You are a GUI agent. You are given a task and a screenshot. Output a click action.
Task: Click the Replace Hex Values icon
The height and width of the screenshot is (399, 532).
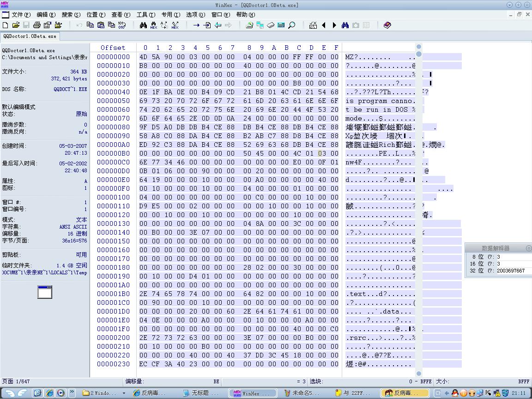coord(175,25)
